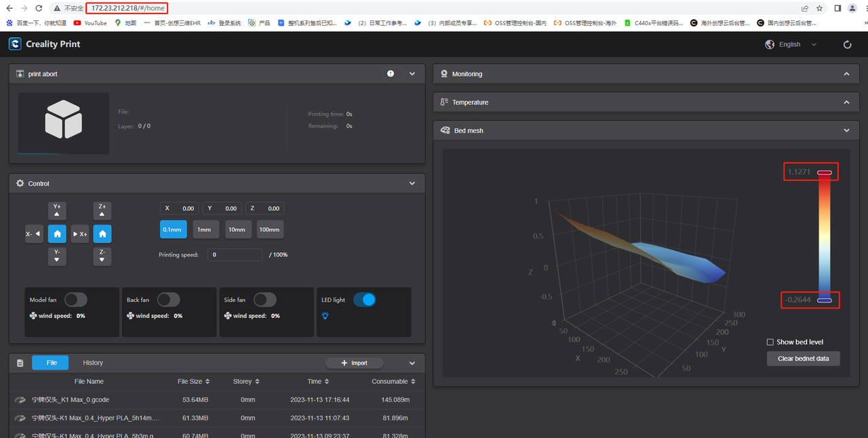Screen dimensions: 868x438
Task: Home the XY axes with house icon
Action: (x=57, y=234)
